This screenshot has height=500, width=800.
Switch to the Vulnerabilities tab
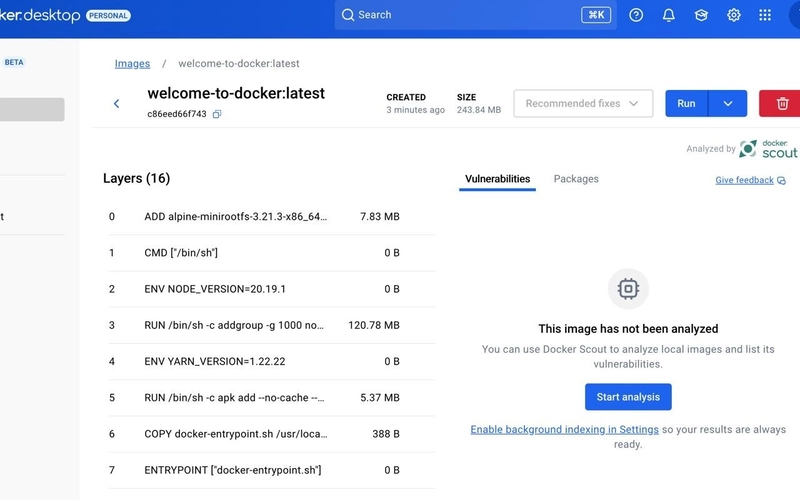point(497,179)
